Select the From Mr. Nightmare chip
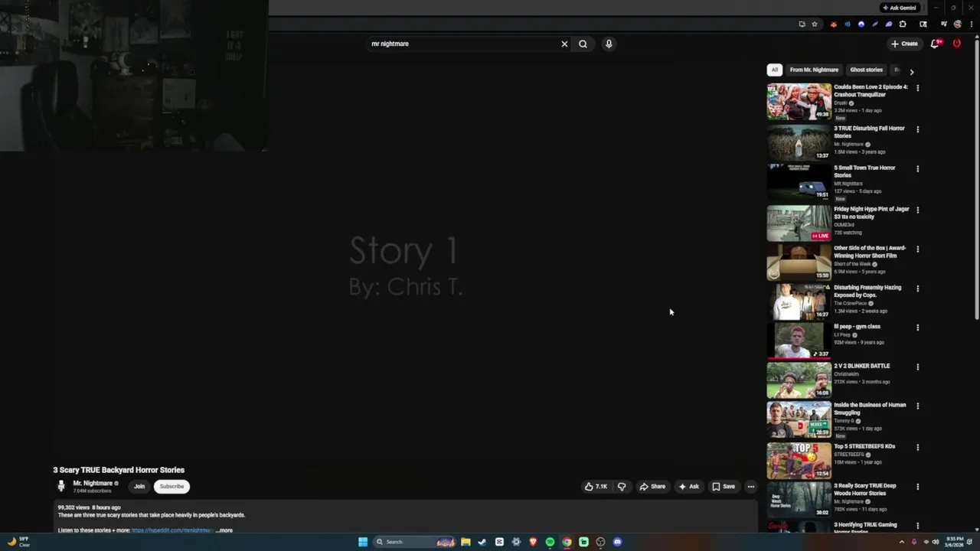The height and width of the screenshot is (551, 980). 814,70
